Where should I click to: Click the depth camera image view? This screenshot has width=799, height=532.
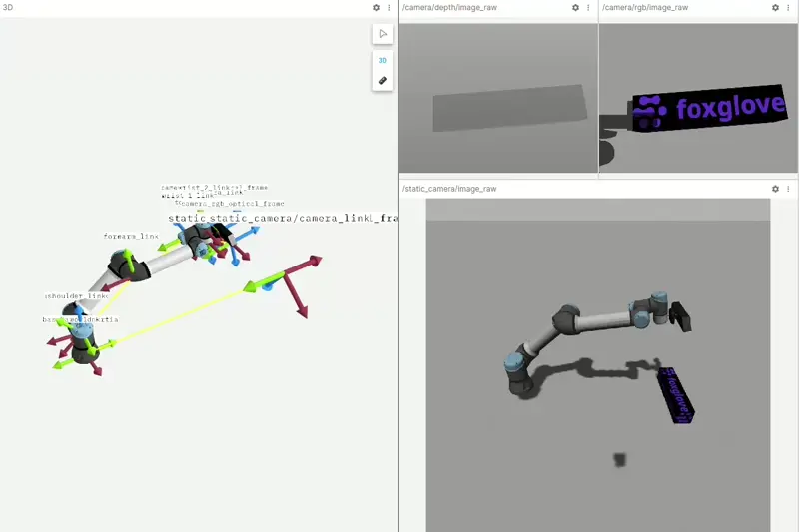[509, 108]
